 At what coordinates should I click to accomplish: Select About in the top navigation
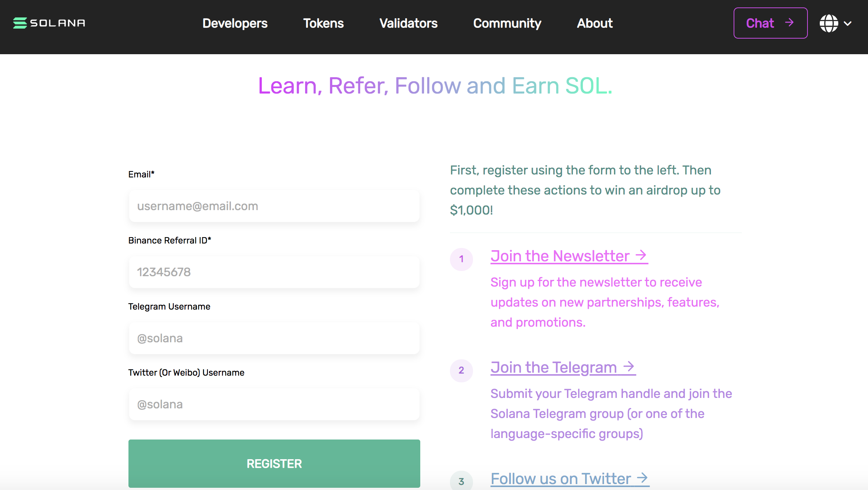594,23
